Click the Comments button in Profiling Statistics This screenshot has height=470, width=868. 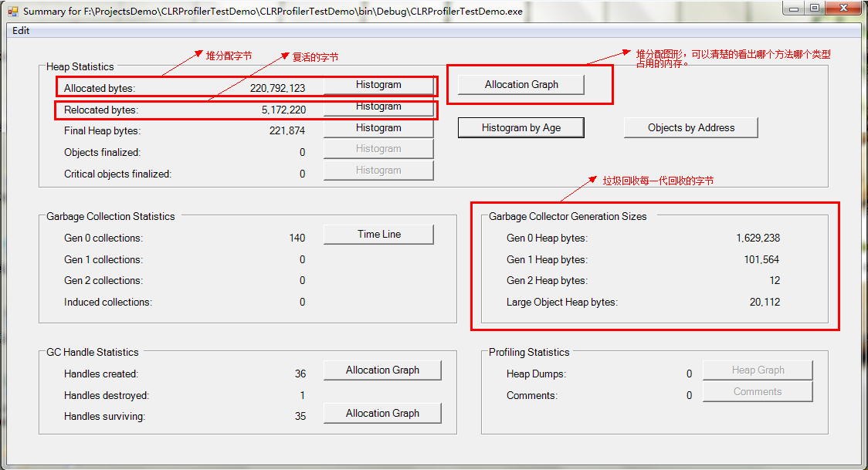tap(758, 392)
